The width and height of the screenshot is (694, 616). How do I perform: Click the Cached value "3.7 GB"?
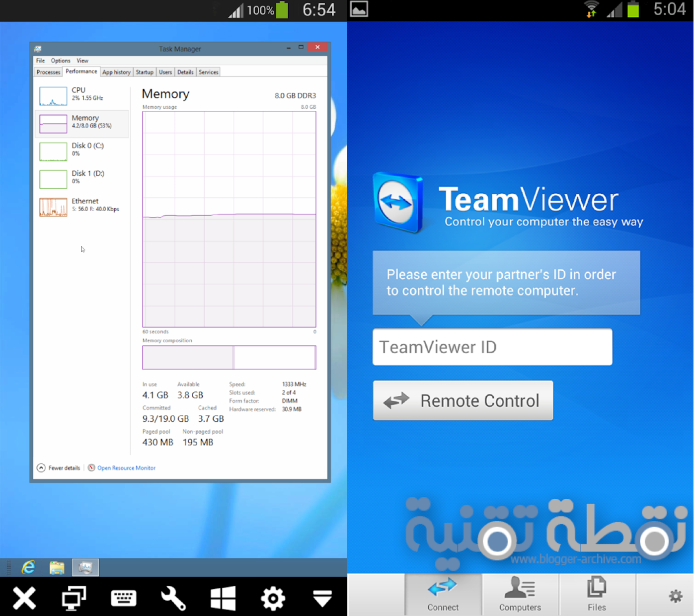coord(211,419)
